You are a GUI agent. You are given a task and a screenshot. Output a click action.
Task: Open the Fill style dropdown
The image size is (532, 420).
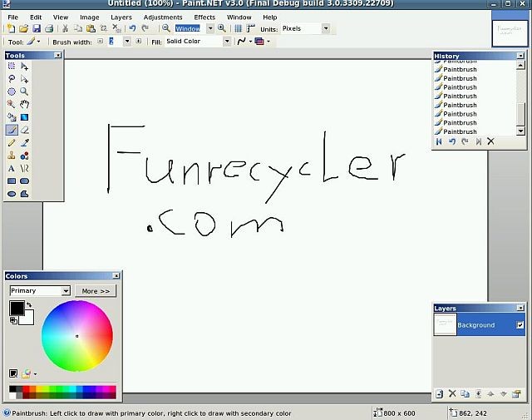(227, 42)
